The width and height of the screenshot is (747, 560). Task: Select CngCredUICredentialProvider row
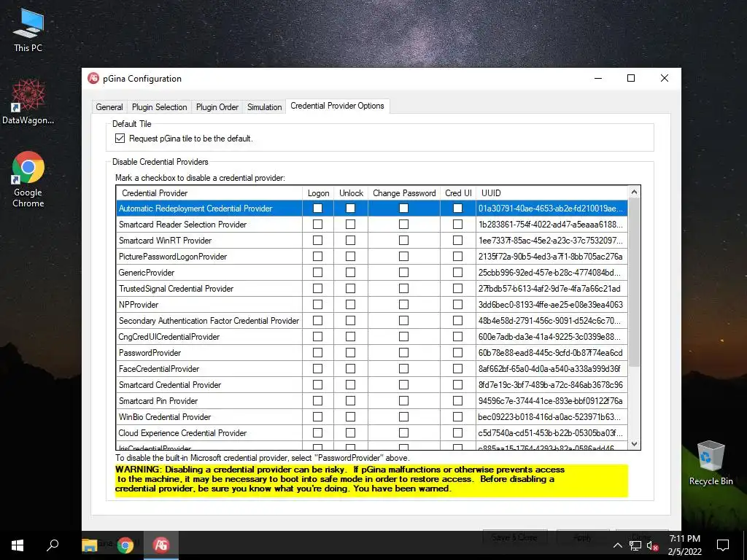372,337
